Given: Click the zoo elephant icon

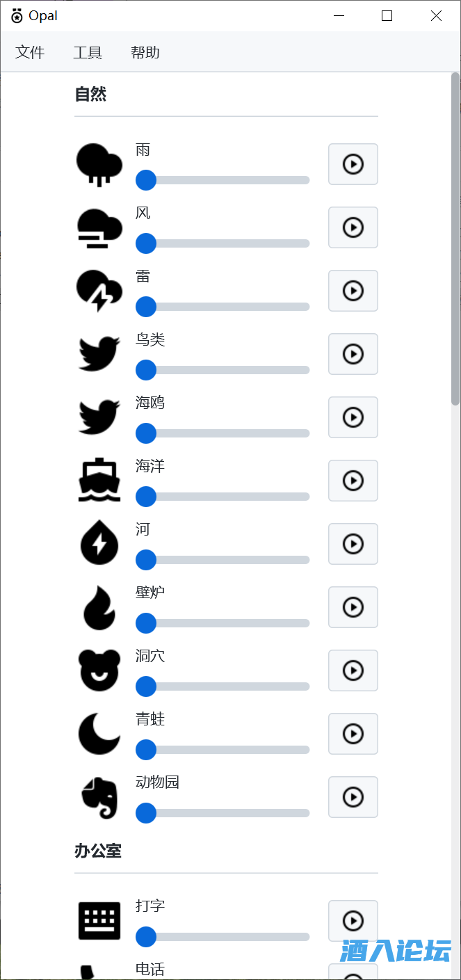Looking at the screenshot, I should [x=99, y=798].
